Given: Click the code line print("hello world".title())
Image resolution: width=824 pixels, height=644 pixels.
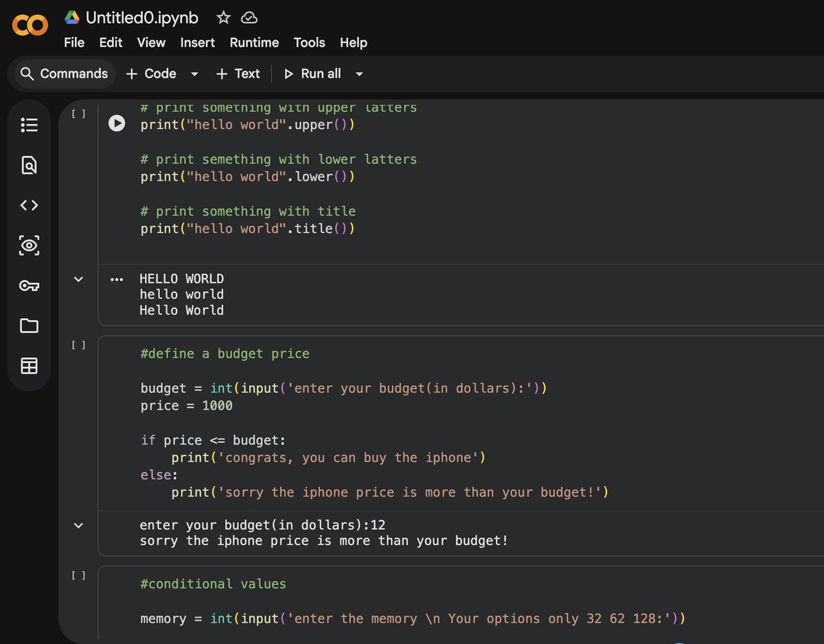Looking at the screenshot, I should [x=248, y=229].
